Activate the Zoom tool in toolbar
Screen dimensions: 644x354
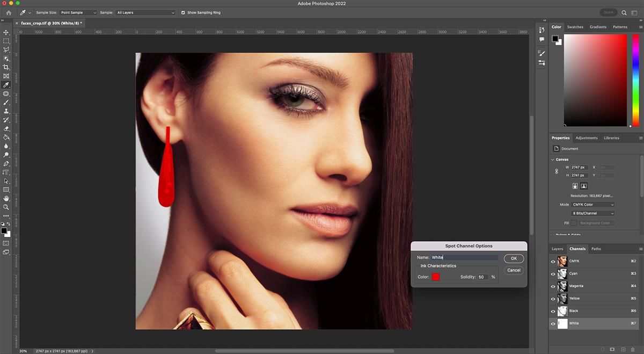tap(6, 207)
